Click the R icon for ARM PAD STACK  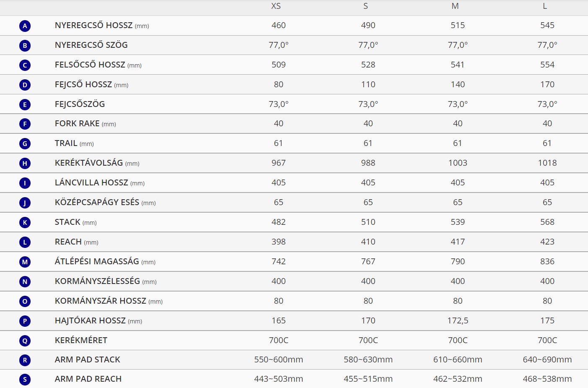(x=25, y=360)
